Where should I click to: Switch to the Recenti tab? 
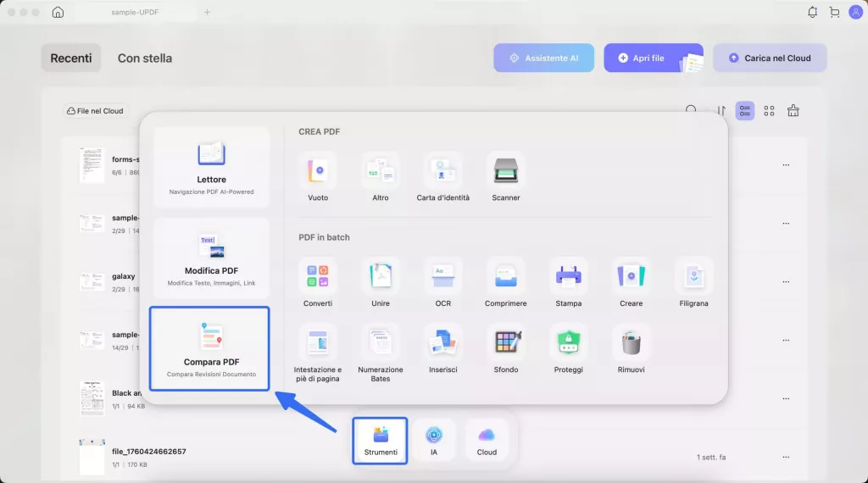(x=71, y=58)
